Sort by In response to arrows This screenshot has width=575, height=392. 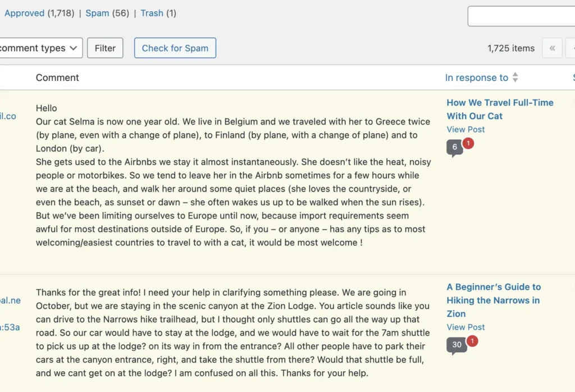[515, 78]
